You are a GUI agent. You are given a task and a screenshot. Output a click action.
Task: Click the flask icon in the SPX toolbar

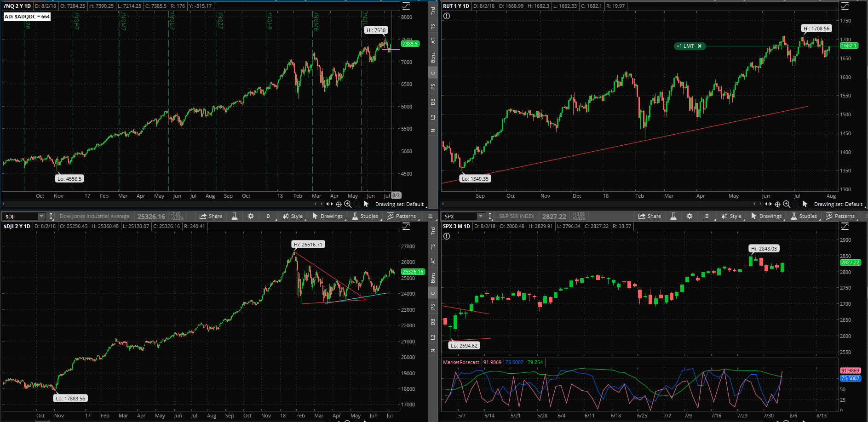coord(673,216)
